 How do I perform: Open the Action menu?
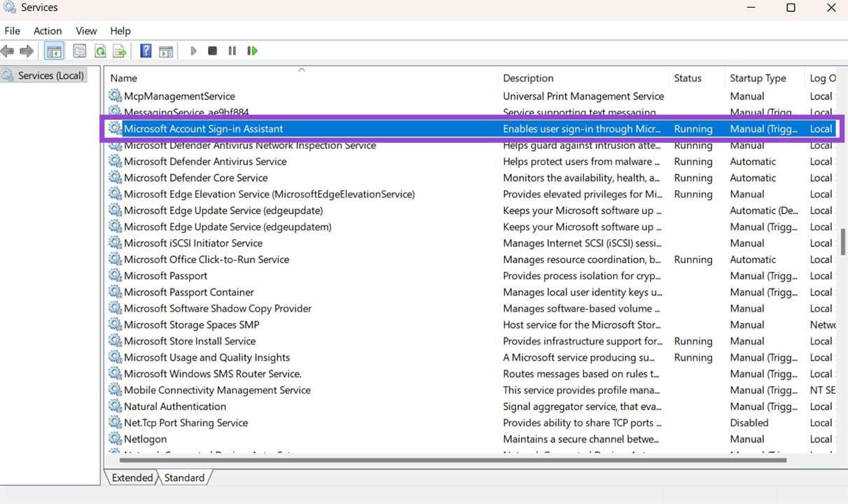tap(48, 31)
